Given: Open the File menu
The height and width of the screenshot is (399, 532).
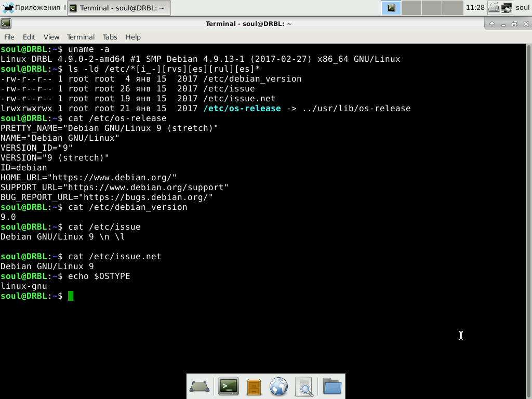Looking at the screenshot, I should coord(9,37).
